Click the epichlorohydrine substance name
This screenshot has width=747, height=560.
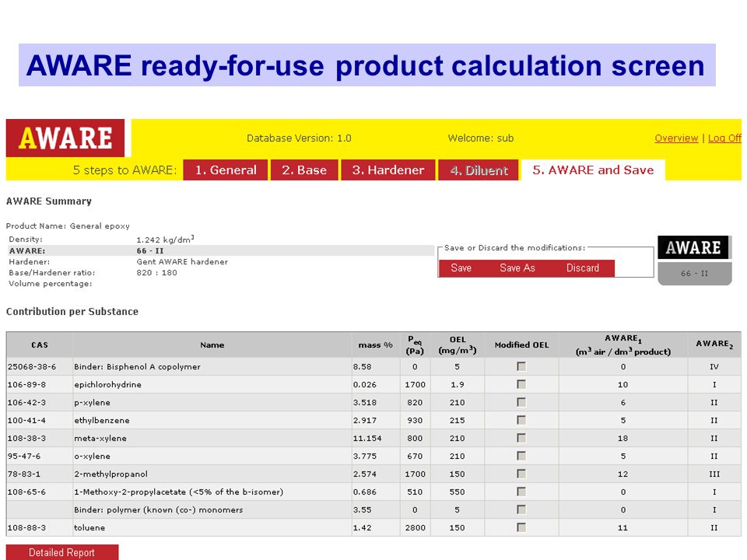[107, 385]
